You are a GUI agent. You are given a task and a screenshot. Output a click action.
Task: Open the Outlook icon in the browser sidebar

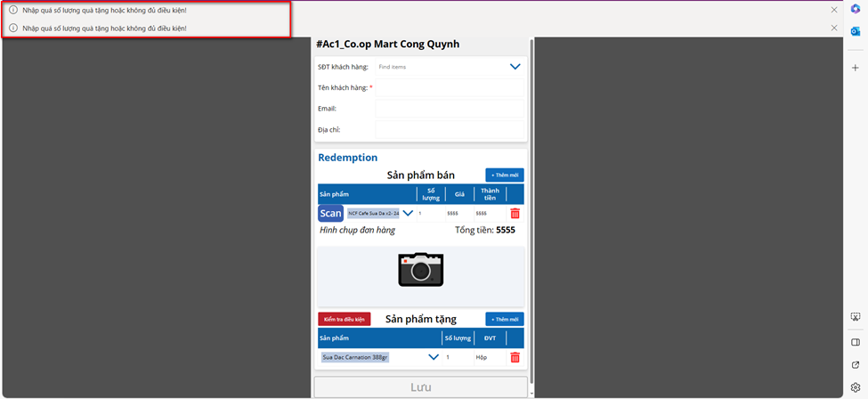coord(856,31)
